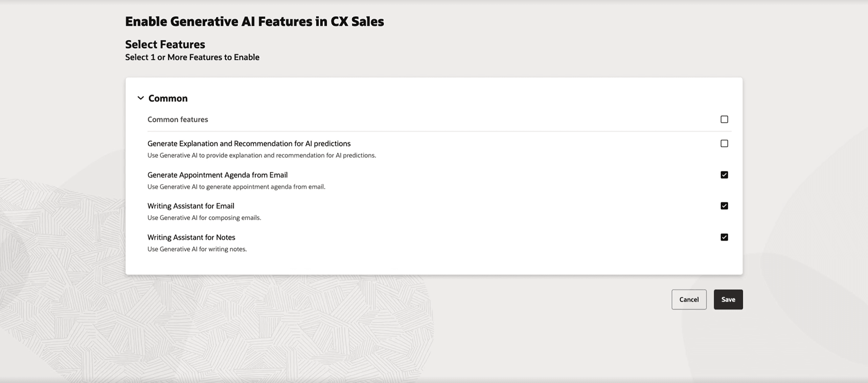Screen dimensions: 868x383
Task: Click the Common section header
Action: pos(168,98)
